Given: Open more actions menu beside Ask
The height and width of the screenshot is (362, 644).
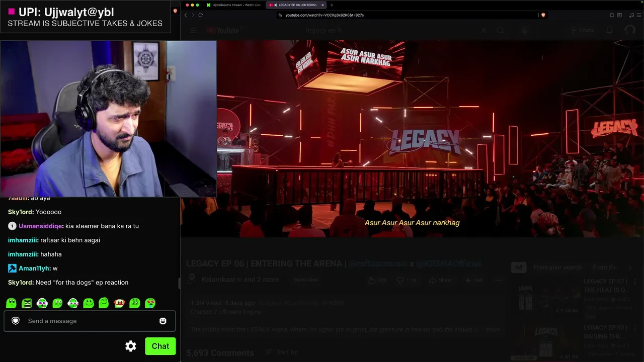Looking at the screenshot, I should [x=498, y=280].
